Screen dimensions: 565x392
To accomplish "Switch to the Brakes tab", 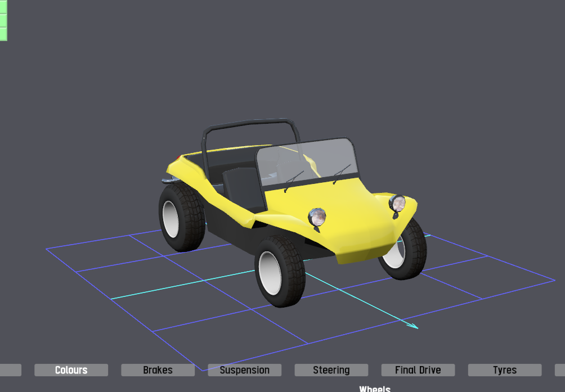I will pyautogui.click(x=158, y=370).
